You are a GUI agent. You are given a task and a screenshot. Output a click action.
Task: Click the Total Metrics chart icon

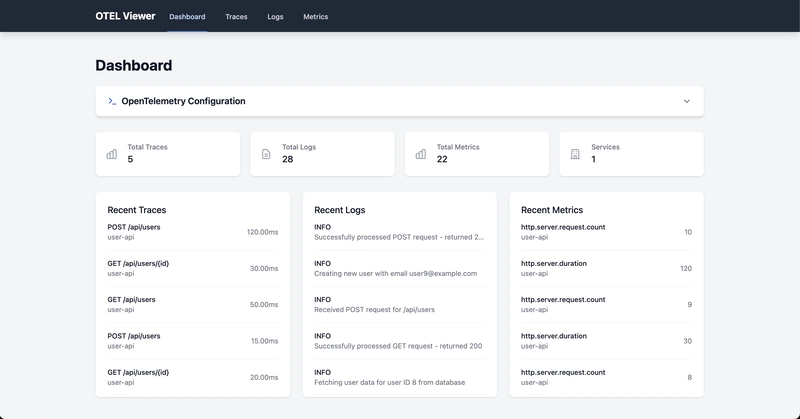[x=421, y=154]
